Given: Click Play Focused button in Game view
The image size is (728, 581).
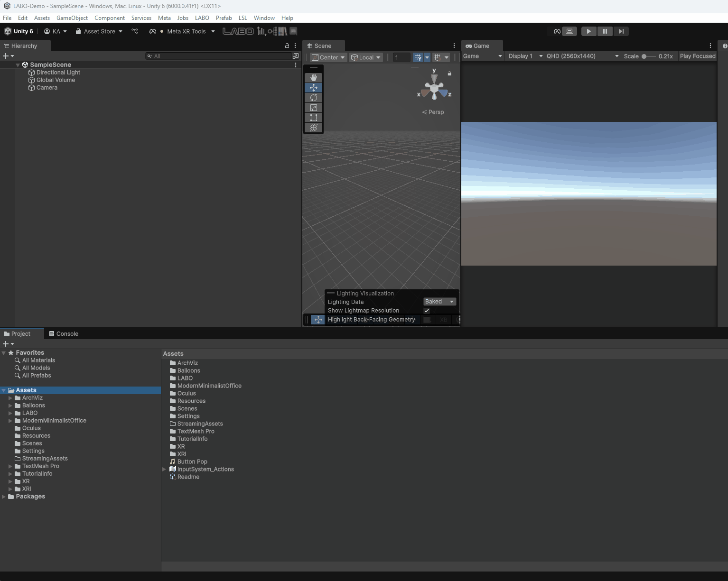Looking at the screenshot, I should pyautogui.click(x=697, y=56).
